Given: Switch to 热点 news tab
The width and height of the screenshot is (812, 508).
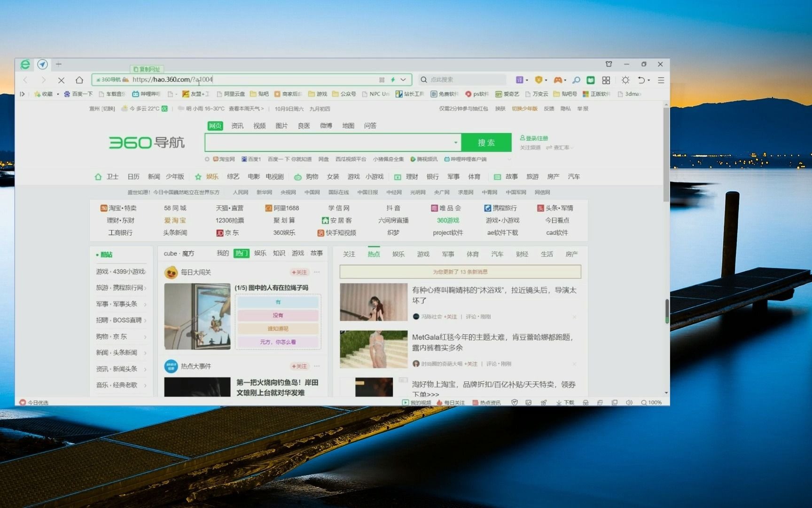Looking at the screenshot, I should coord(374,254).
